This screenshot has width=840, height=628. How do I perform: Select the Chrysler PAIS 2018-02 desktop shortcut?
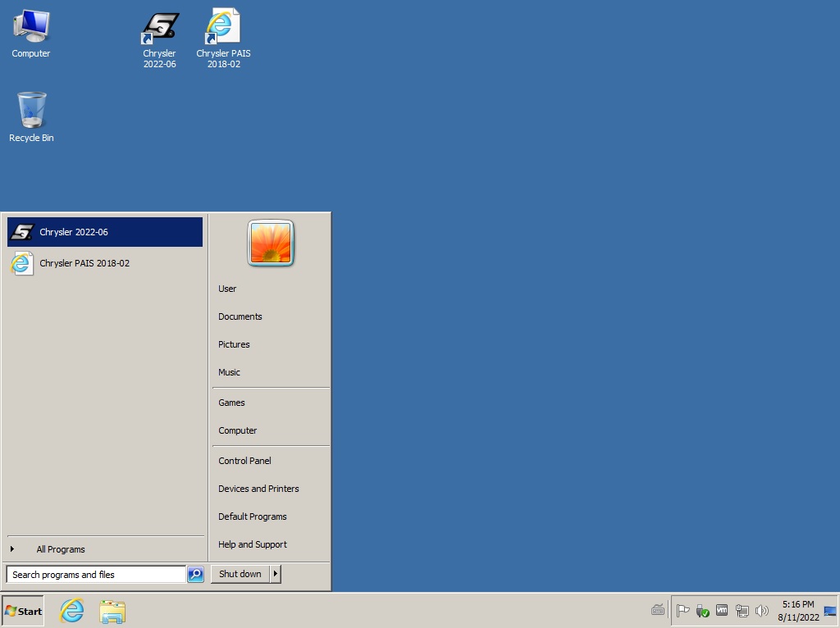coord(223,39)
